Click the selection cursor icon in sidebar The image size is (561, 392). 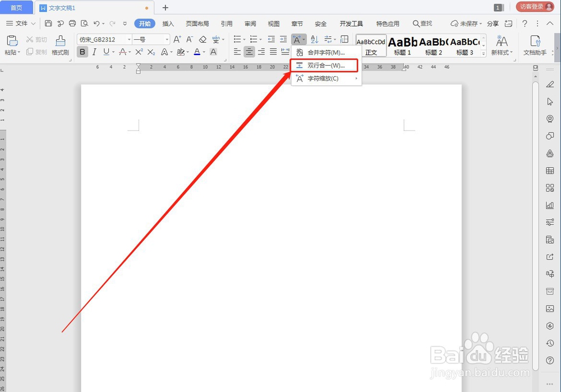[550, 102]
